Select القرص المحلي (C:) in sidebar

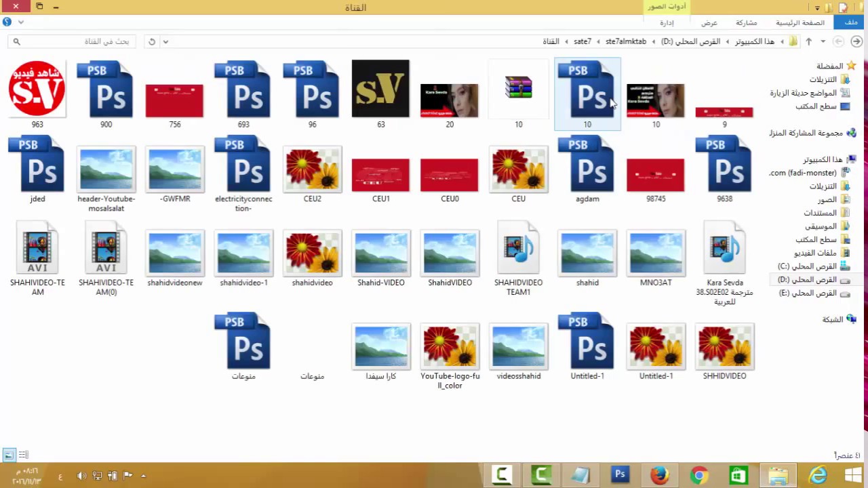pyautogui.click(x=813, y=266)
